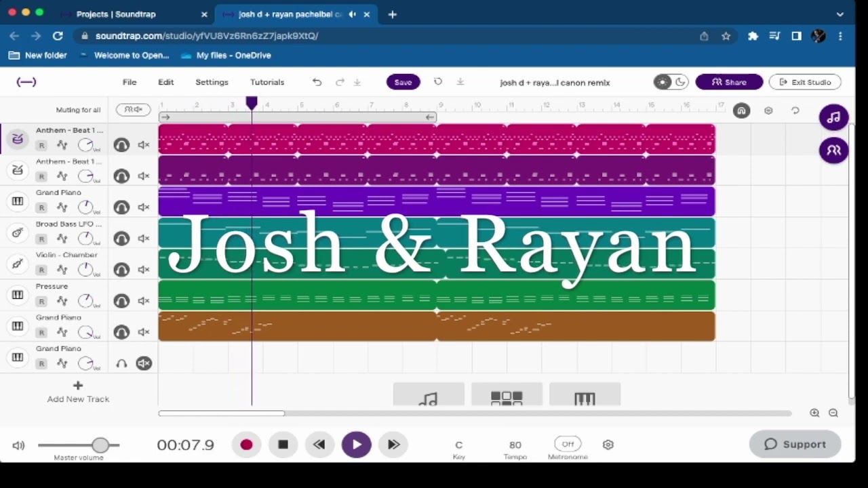Open the Edit menu
The image size is (868, 488).
[x=166, y=82]
